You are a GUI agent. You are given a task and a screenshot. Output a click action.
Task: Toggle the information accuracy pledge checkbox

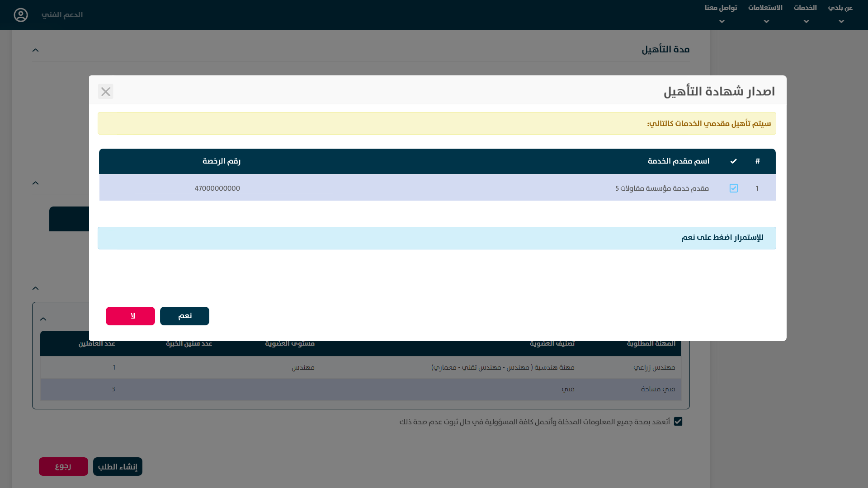(x=678, y=421)
